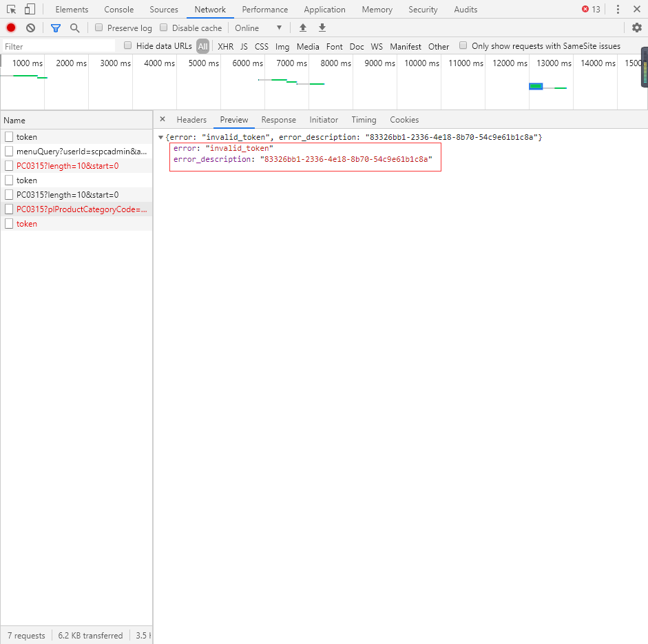The width and height of the screenshot is (648, 644).
Task: Open the Audits panel
Action: (x=466, y=10)
